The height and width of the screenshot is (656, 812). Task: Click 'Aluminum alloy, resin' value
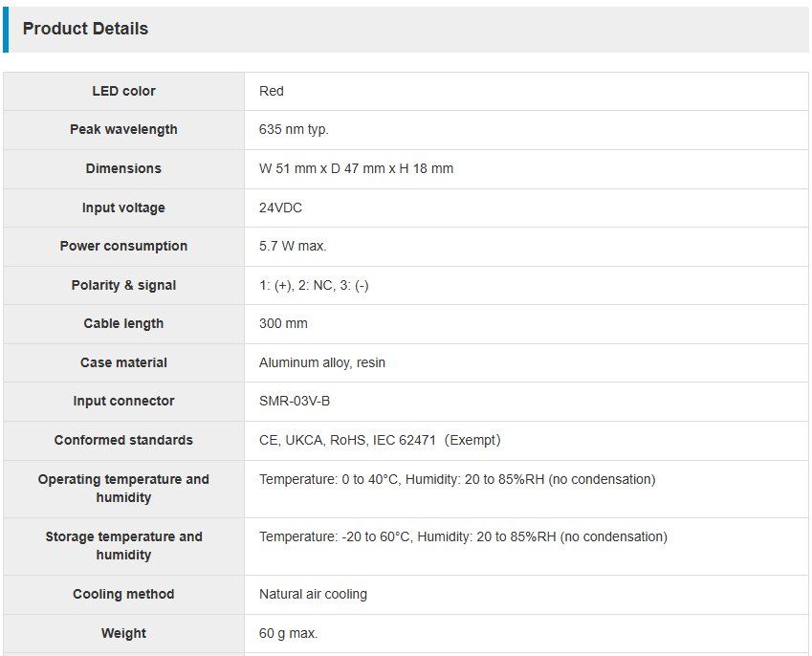pos(322,362)
